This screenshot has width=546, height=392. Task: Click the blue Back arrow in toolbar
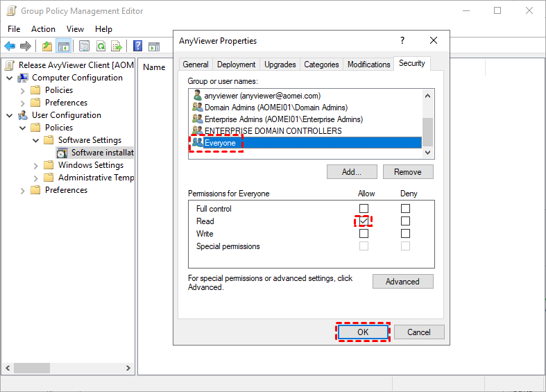click(10, 46)
